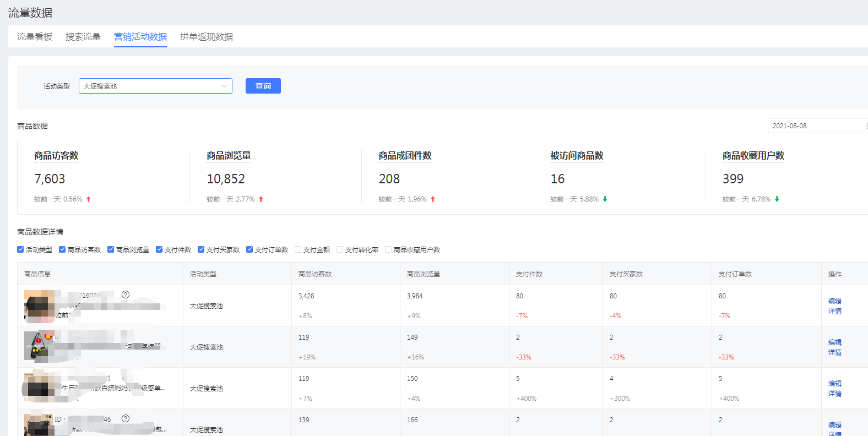Open 详情 for the row with 149 views
The image size is (868, 436).
[835, 352]
